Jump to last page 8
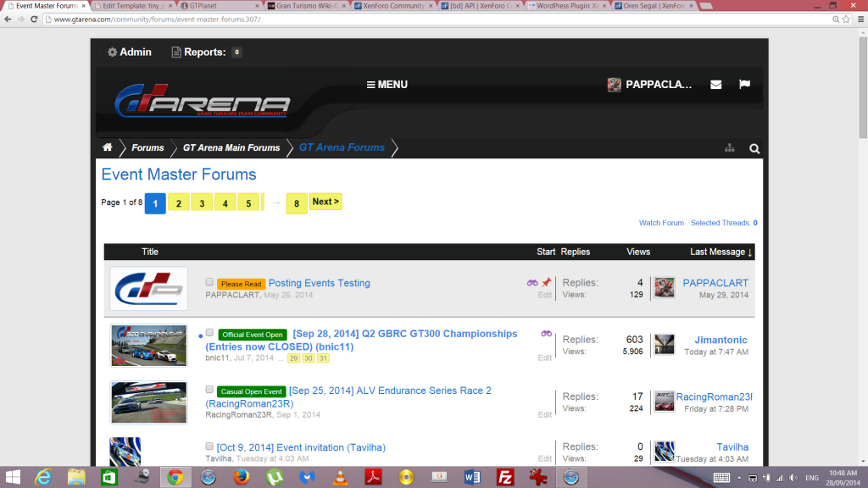The height and width of the screenshot is (488, 868). [x=297, y=203]
